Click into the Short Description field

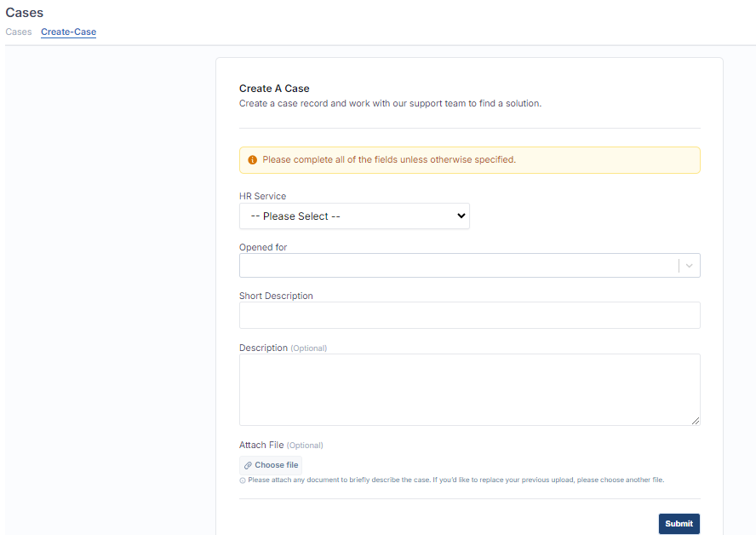pos(470,315)
